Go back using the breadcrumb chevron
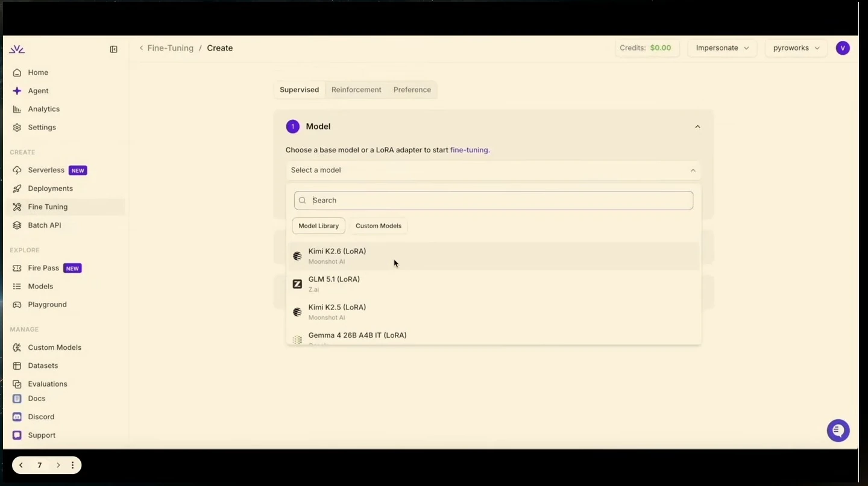Image resolution: width=868 pixels, height=486 pixels. tap(141, 48)
